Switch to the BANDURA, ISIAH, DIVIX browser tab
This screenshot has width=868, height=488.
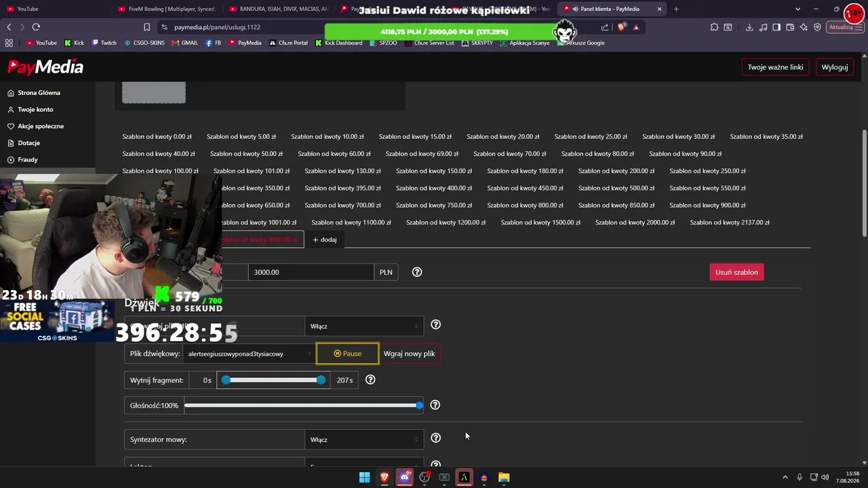pos(278,9)
